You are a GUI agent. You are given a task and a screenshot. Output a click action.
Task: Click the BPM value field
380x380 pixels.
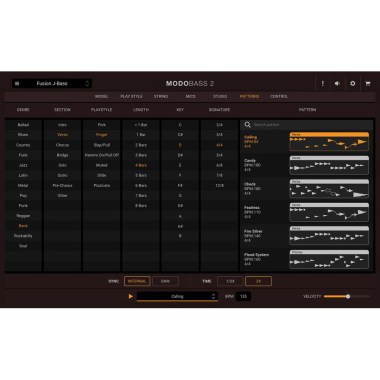point(243,296)
